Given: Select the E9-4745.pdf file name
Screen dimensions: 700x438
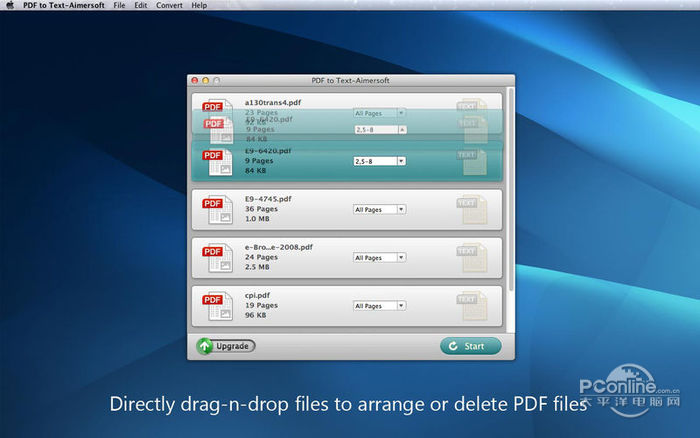Looking at the screenshot, I should [268, 199].
